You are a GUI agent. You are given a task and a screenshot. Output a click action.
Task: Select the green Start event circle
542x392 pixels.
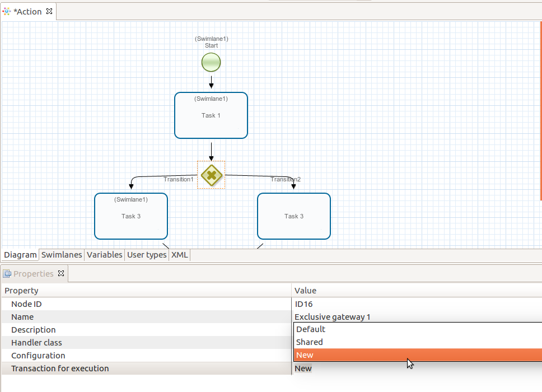(x=211, y=62)
